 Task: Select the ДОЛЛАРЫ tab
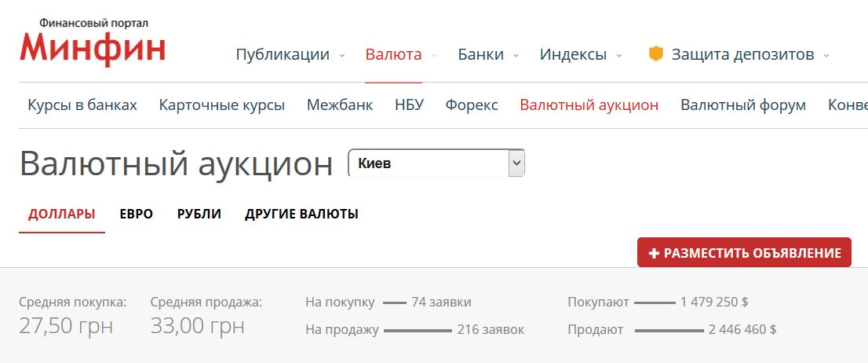point(62,214)
